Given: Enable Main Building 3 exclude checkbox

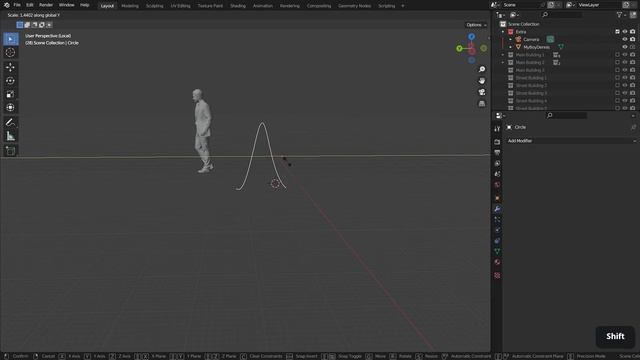Looking at the screenshot, I should click(x=617, y=70).
